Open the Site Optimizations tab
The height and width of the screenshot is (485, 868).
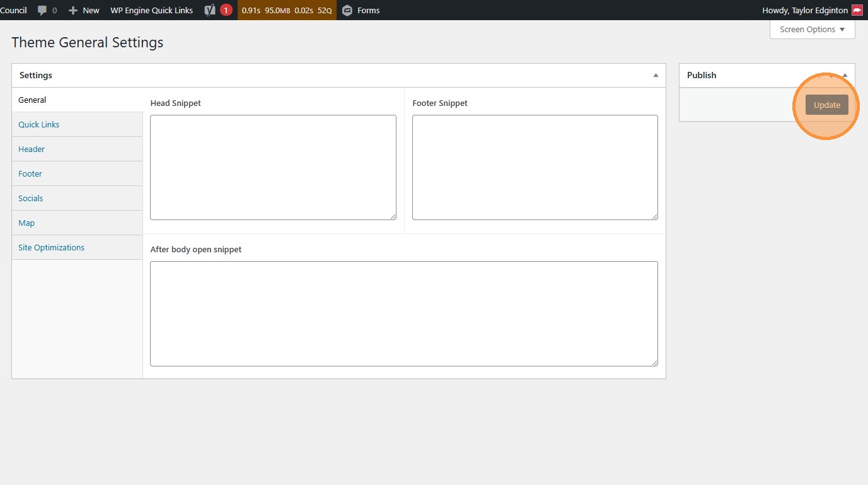click(78, 247)
